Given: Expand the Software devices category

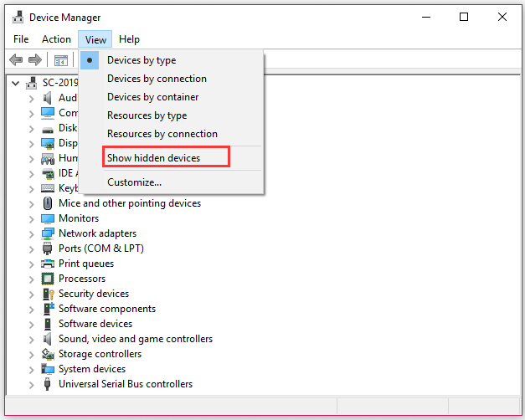Looking at the screenshot, I should (x=32, y=325).
